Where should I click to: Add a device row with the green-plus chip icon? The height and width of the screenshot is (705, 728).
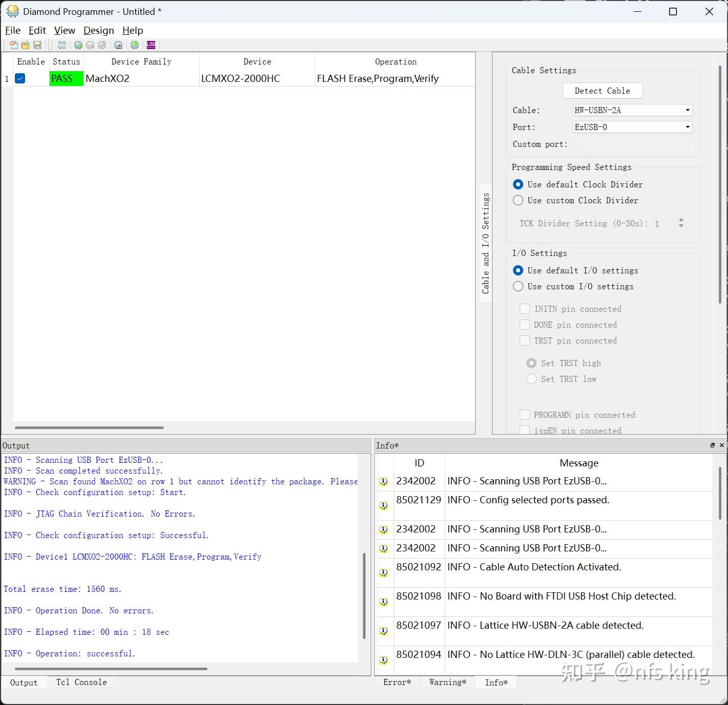tap(78, 45)
